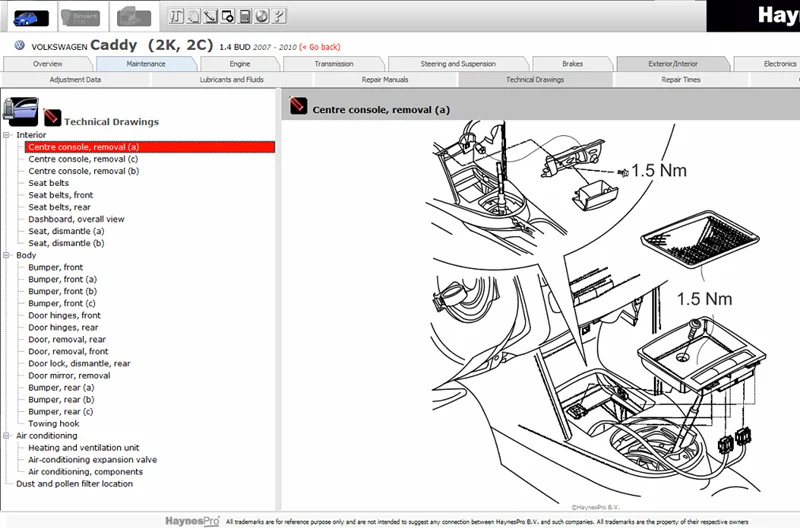Open the Repair Manuals sub-tab
The image size is (800, 528).
click(385, 80)
